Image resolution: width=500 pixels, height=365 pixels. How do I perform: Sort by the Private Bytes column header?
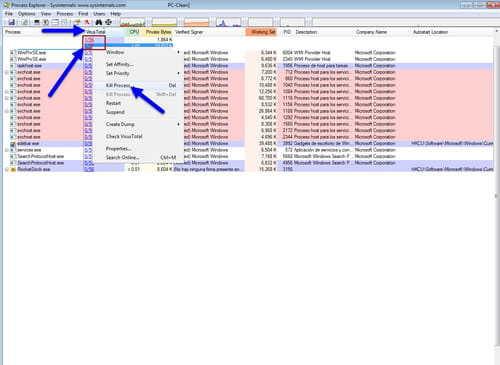pos(157,32)
